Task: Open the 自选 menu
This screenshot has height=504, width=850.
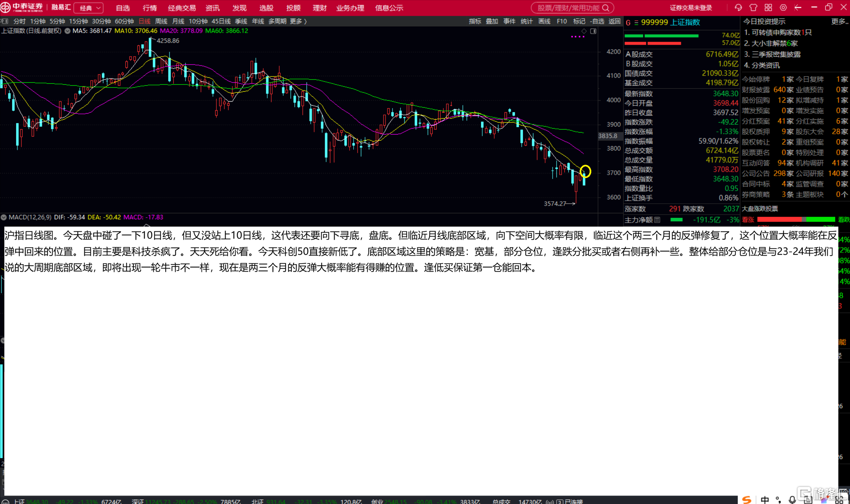Action: coord(123,8)
